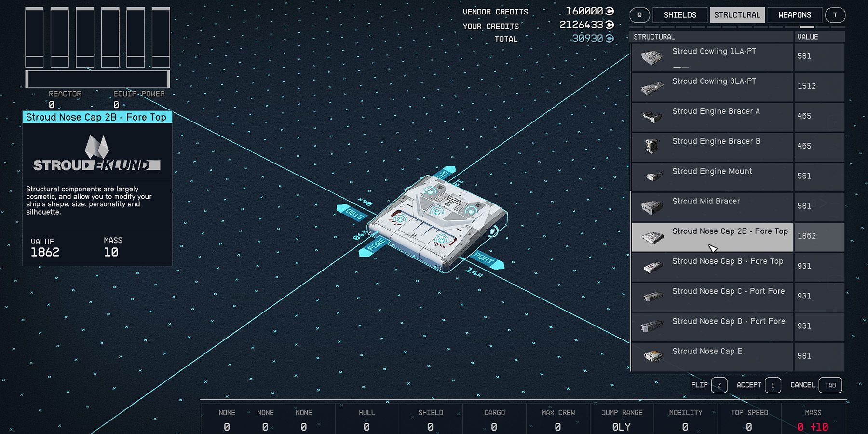
Task: Select the Stroud Nose Cap E icon
Action: 651,356
